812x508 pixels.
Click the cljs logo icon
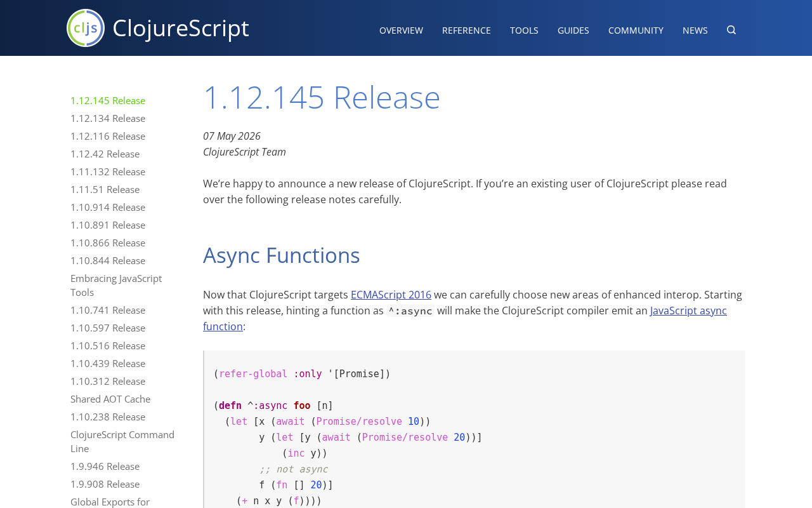pyautogui.click(x=86, y=28)
